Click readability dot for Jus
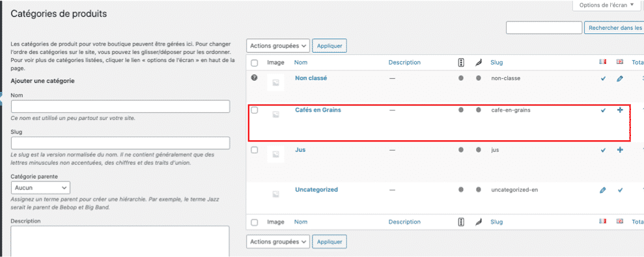The width and height of the screenshot is (644, 257). coord(478,150)
